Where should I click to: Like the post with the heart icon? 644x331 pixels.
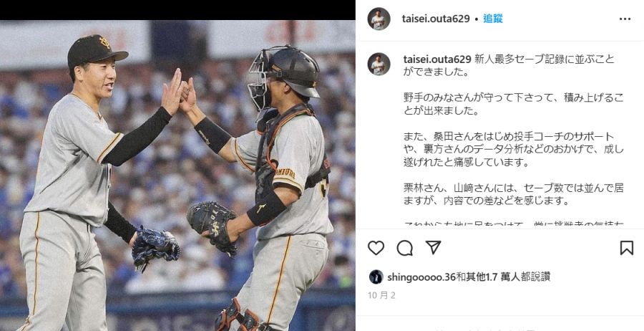click(376, 248)
